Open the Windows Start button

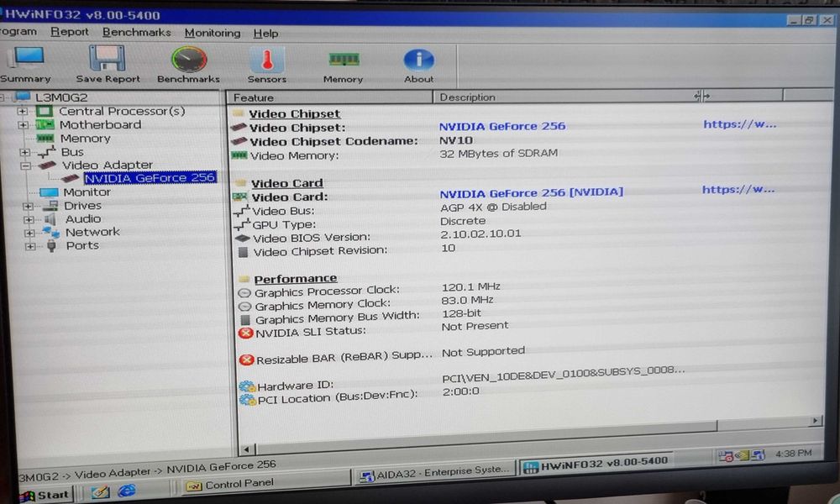(45, 495)
